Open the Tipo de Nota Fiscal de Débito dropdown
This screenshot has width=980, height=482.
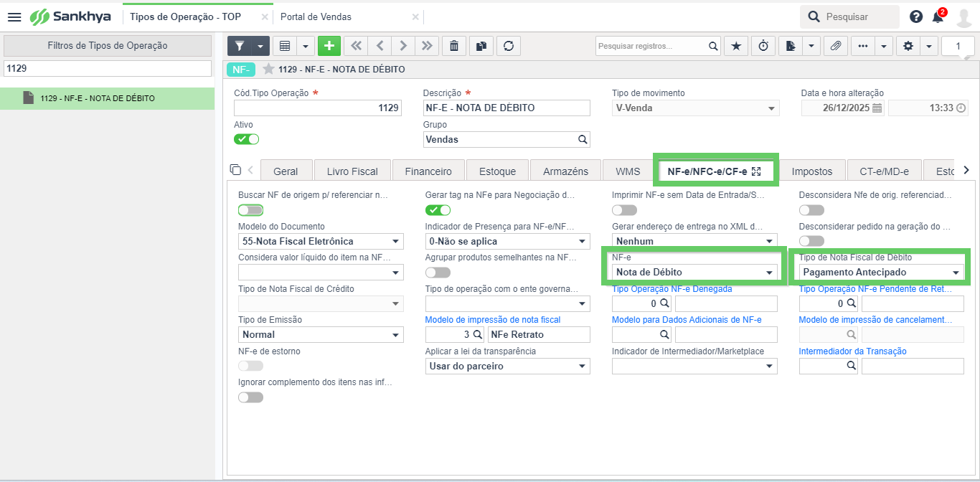[882, 273]
